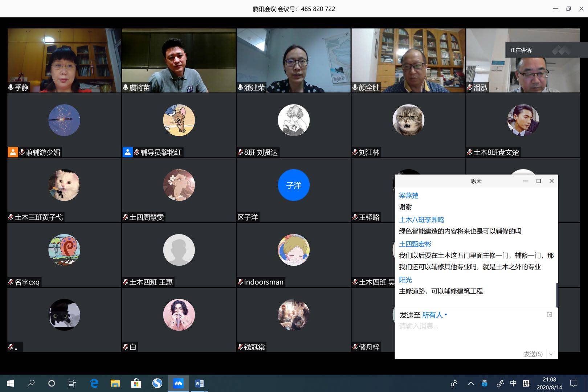Click the blue co-host badge beside 辅导员黎艳红
The width and height of the screenshot is (588, 392).
pyautogui.click(x=127, y=152)
